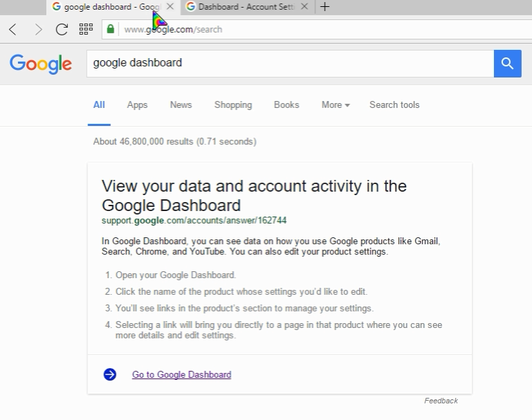Go back with the browser back arrow
Image resolution: width=532 pixels, height=420 pixels.
click(x=13, y=30)
